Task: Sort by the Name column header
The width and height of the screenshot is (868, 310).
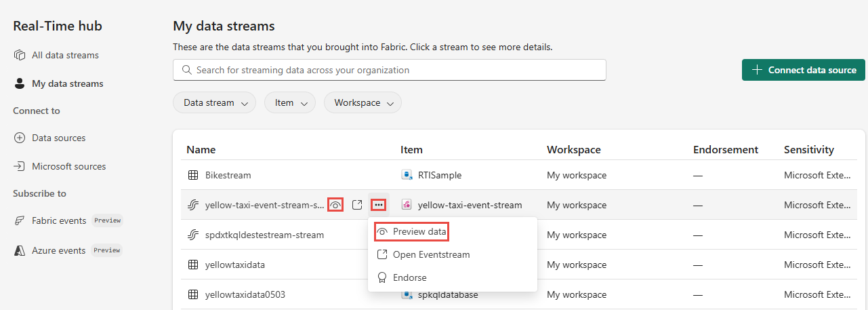Action: click(x=201, y=149)
